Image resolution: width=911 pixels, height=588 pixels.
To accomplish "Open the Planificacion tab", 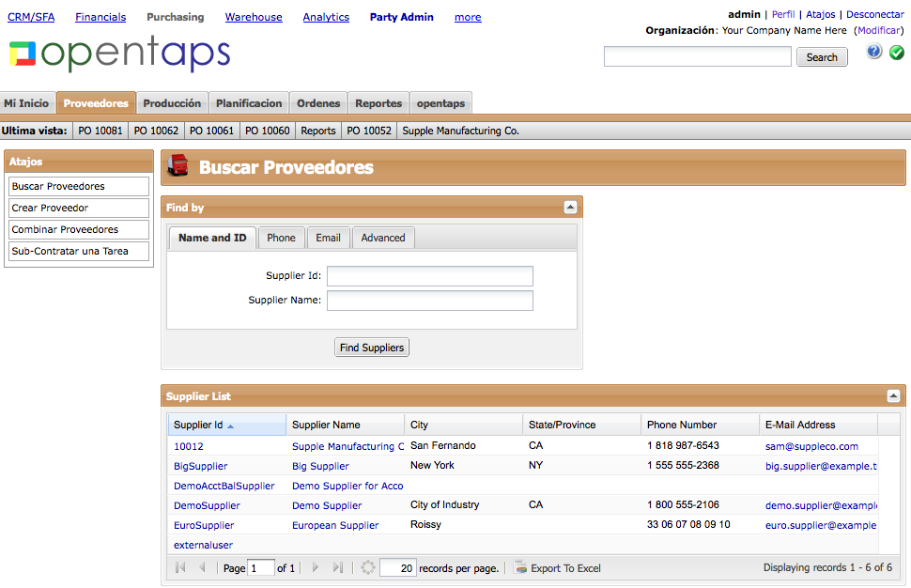I will (x=249, y=102).
